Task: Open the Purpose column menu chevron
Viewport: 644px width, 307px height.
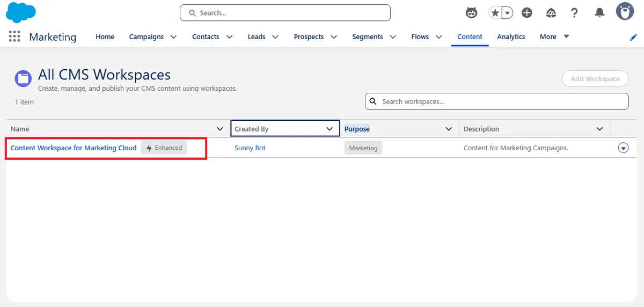Action: point(449,129)
